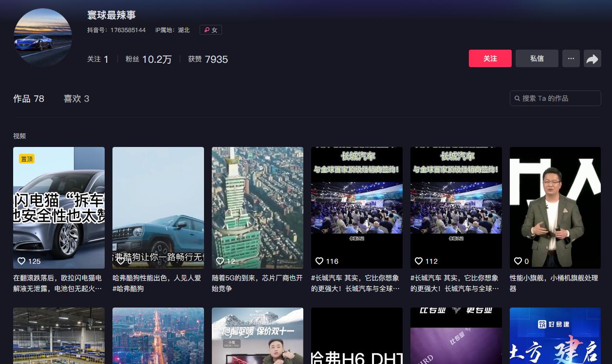Click the IP属地: 湖北 text

tap(172, 30)
